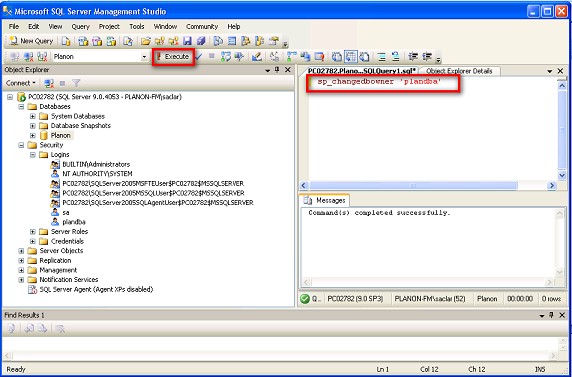Screen dimensions: 572x377
Task: Click the Save All icon
Action: tap(201, 41)
